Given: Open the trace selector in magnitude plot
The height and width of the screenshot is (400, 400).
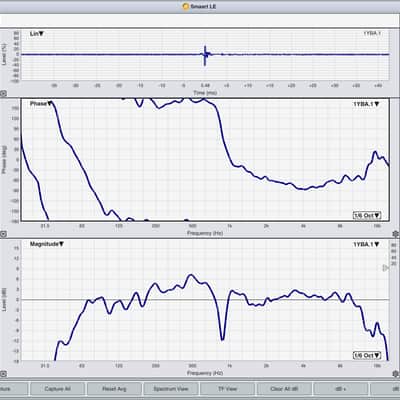Looking at the screenshot, I should pos(366,244).
